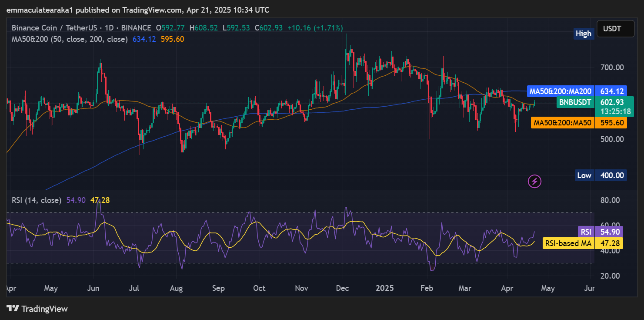Click the low price L592.53
The width and height of the screenshot is (644, 320).
pyautogui.click(x=236, y=28)
